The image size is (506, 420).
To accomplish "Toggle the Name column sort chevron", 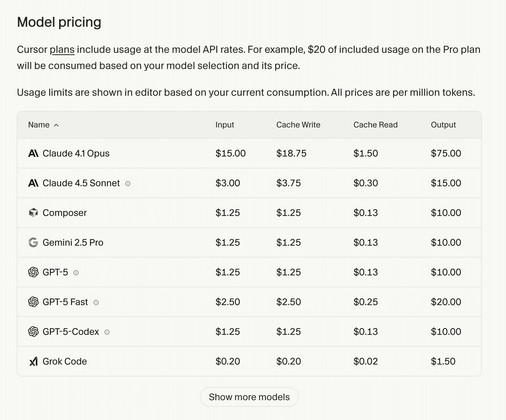I will [56, 125].
